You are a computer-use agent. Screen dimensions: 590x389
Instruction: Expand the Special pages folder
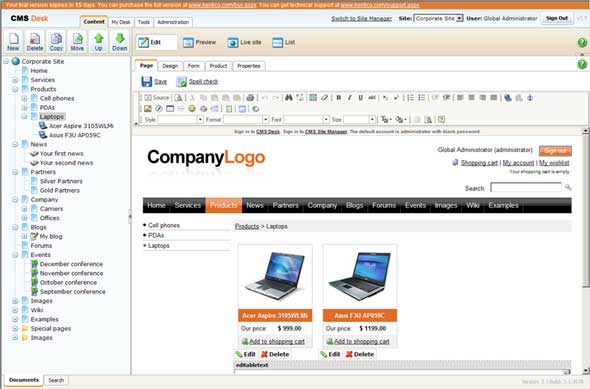(x=15, y=328)
